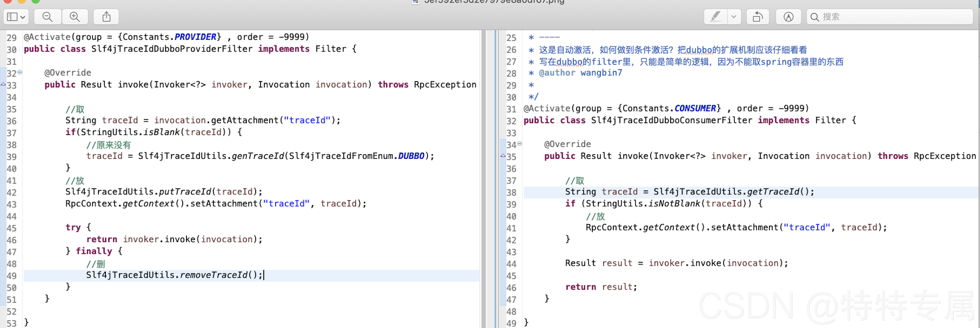The width and height of the screenshot is (980, 328).
Task: Collapse the fold marker at line 34
Action: 520,144
